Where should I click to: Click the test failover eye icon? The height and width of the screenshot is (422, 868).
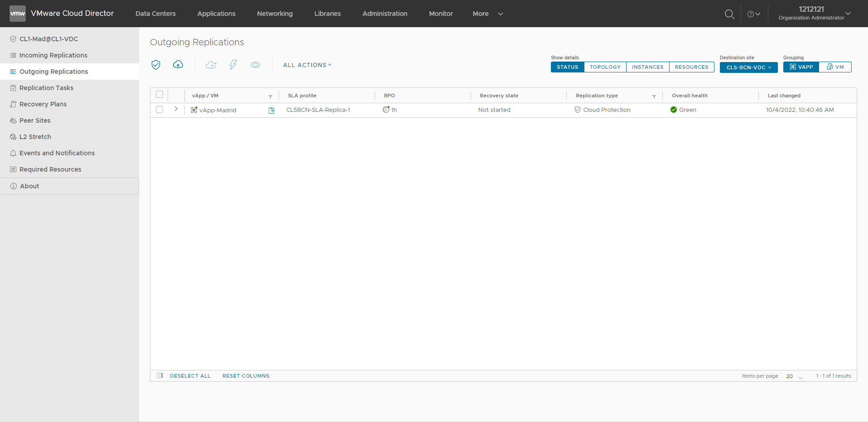(x=256, y=65)
